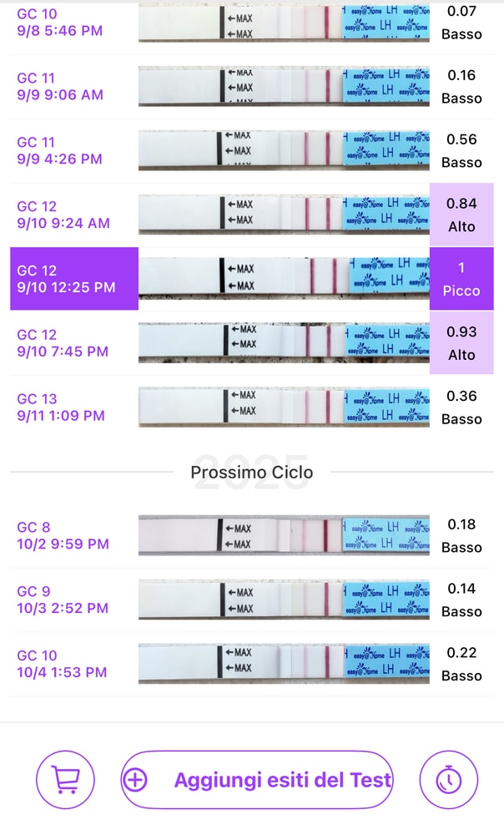The width and height of the screenshot is (504, 835).
Task: Open GC 8 10/2 9:59 PM entry
Action: 63,535
